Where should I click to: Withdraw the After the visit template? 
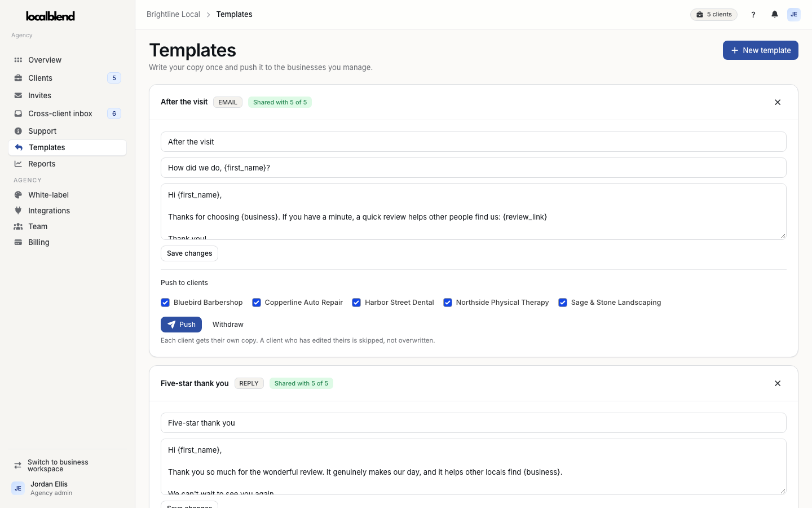pyautogui.click(x=228, y=325)
